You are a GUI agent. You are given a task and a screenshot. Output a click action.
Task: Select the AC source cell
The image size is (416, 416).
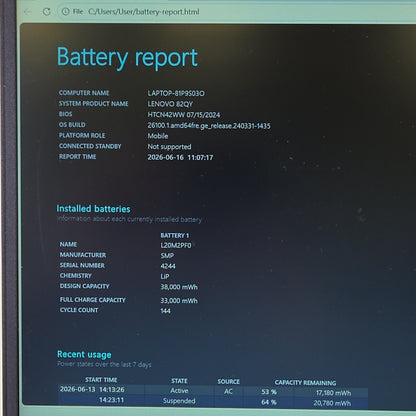pyautogui.click(x=228, y=391)
